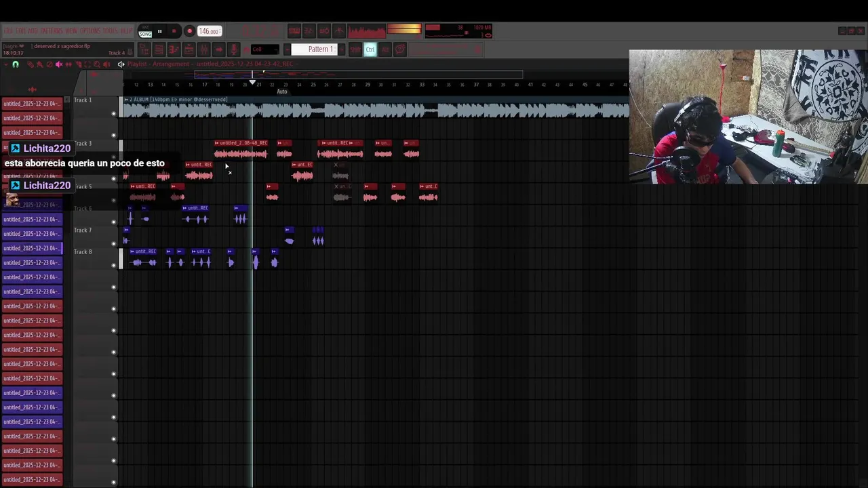Click the playlist horizontal scrollbar above the ruler
868x488 pixels.
point(359,74)
